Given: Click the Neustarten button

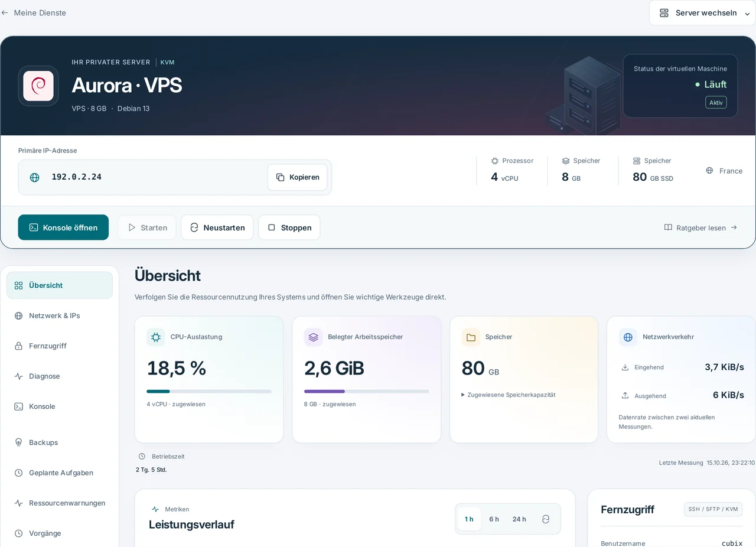Looking at the screenshot, I should [217, 227].
